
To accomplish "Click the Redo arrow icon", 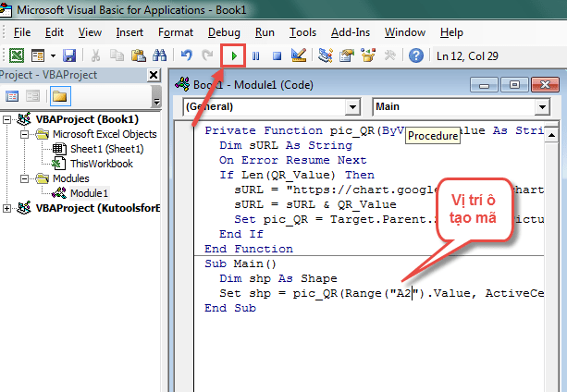I will pos(207,55).
